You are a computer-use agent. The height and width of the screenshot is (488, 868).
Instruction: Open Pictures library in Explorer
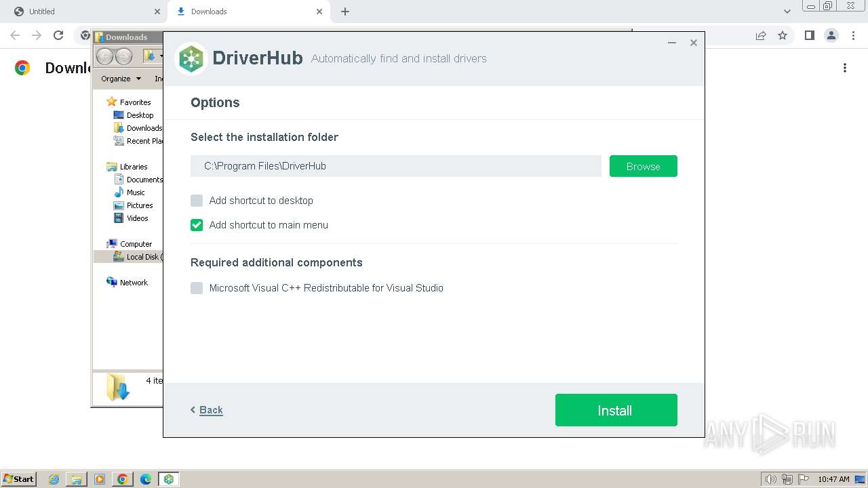pos(134,205)
